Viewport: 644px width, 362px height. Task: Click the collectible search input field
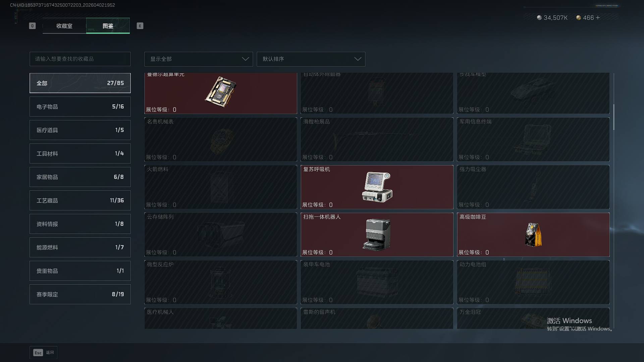[80, 59]
